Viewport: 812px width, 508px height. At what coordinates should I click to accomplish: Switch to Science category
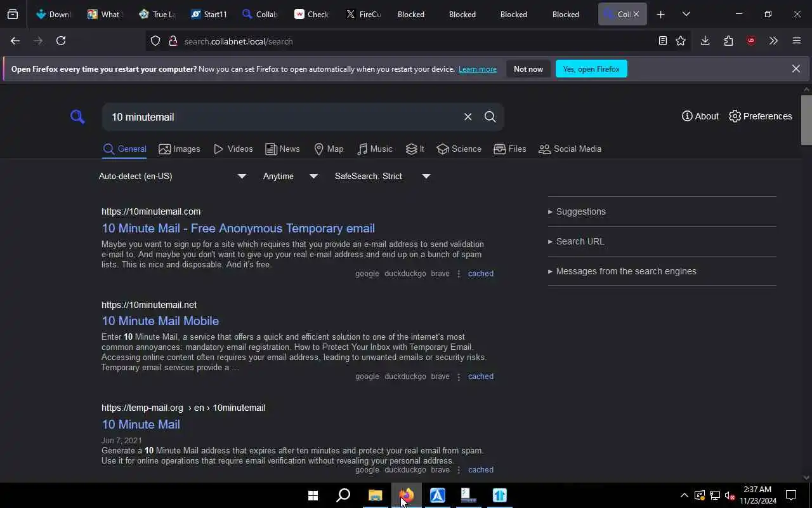coord(459,149)
